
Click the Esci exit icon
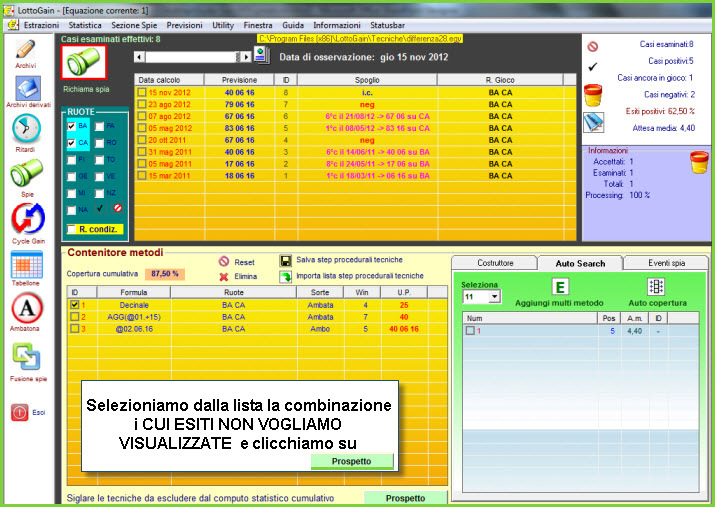tap(20, 413)
